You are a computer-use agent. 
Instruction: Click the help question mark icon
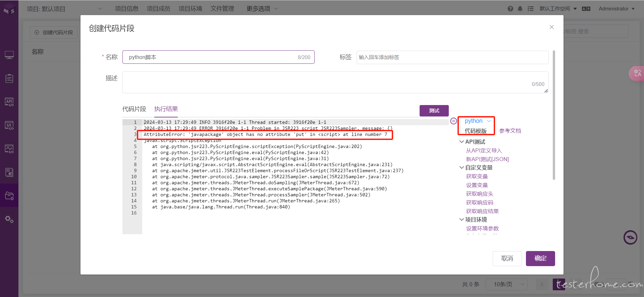(x=510, y=9)
